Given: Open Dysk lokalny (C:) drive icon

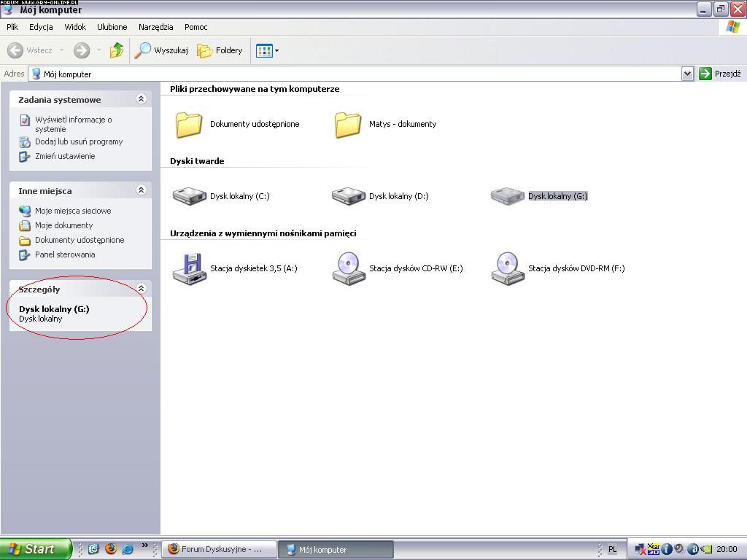Looking at the screenshot, I should [190, 196].
